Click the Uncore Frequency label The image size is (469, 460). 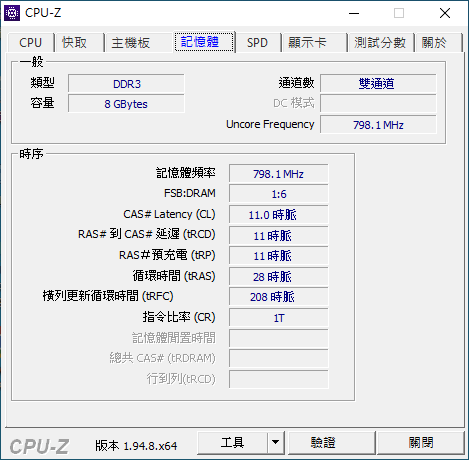[x=270, y=124]
